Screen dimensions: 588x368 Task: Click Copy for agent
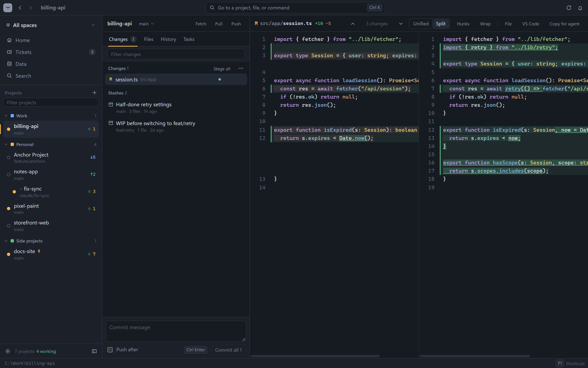click(565, 24)
